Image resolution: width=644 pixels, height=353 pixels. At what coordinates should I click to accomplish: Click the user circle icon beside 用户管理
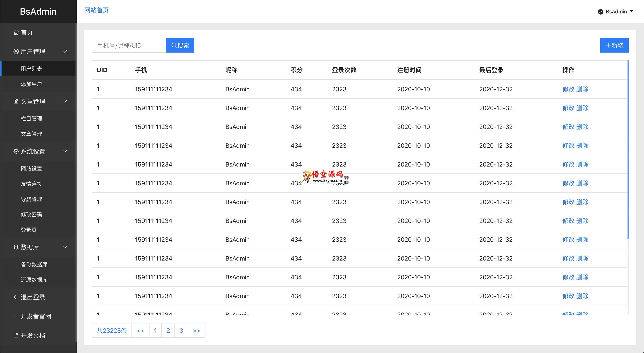(x=16, y=52)
